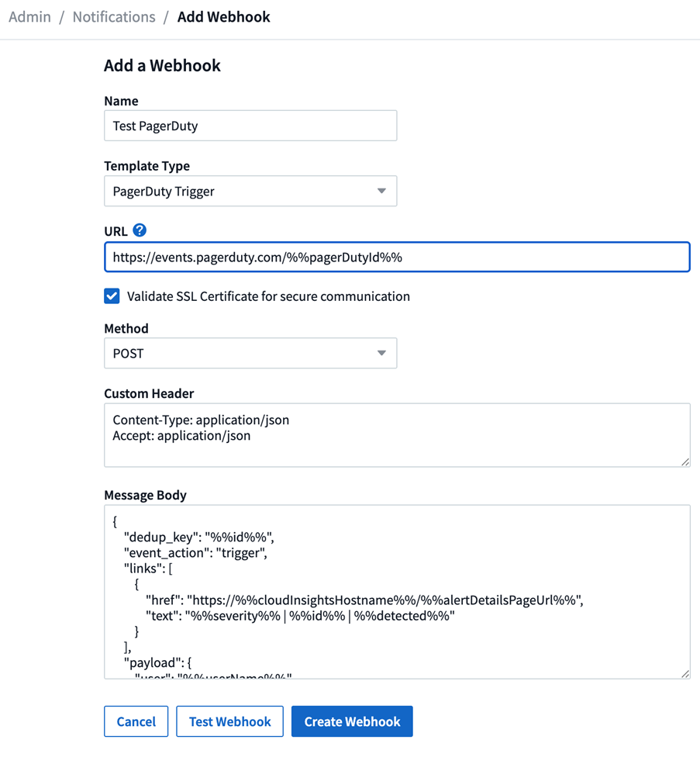The height and width of the screenshot is (757, 700).
Task: Click the URL help question mark icon
Action: [x=140, y=230]
